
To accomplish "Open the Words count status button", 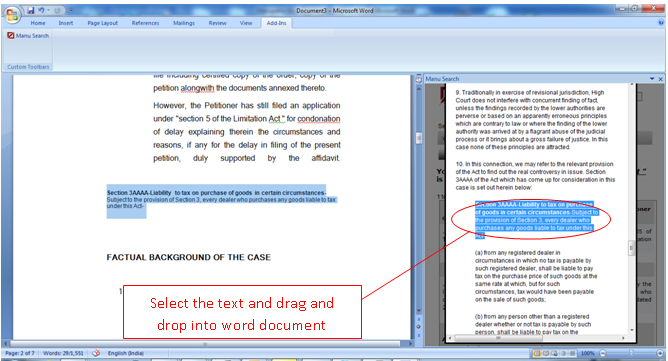I will click(63, 353).
